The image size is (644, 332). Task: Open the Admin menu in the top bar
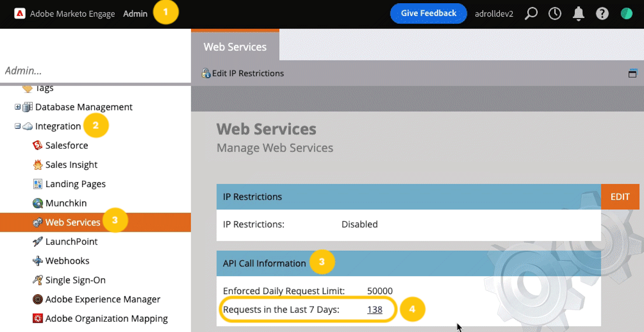135,14
